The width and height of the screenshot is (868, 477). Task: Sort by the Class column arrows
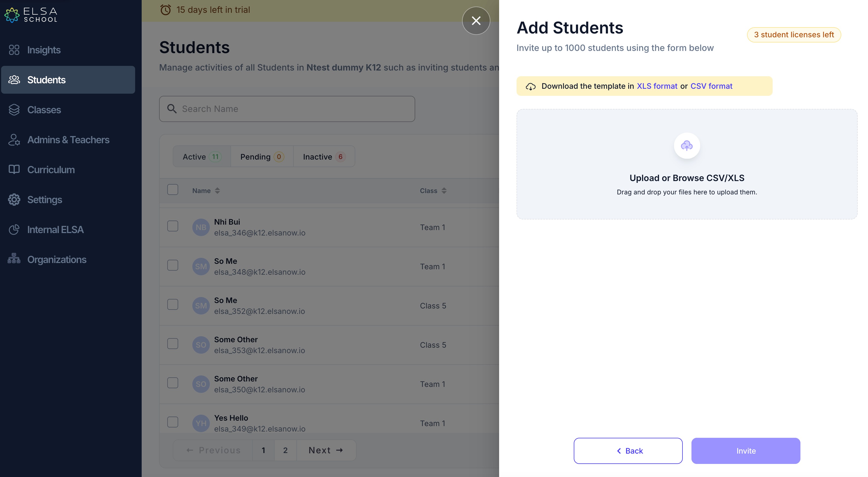pyautogui.click(x=444, y=191)
